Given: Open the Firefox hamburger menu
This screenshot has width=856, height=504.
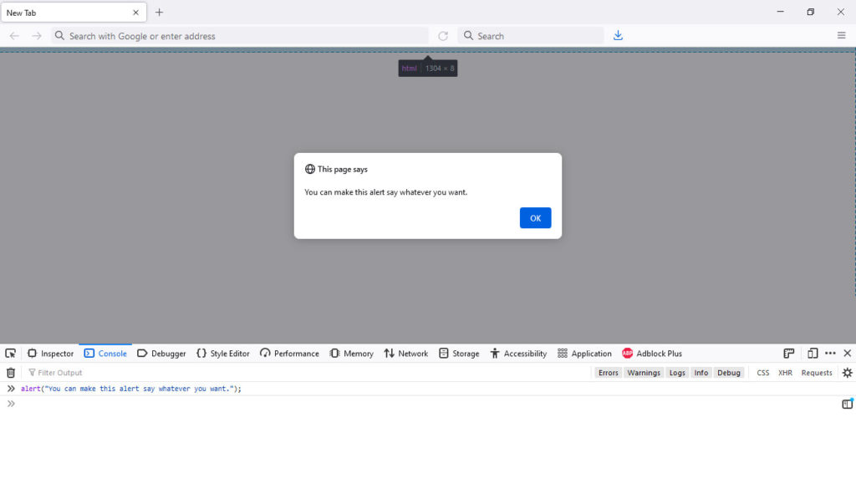Looking at the screenshot, I should 841,36.
